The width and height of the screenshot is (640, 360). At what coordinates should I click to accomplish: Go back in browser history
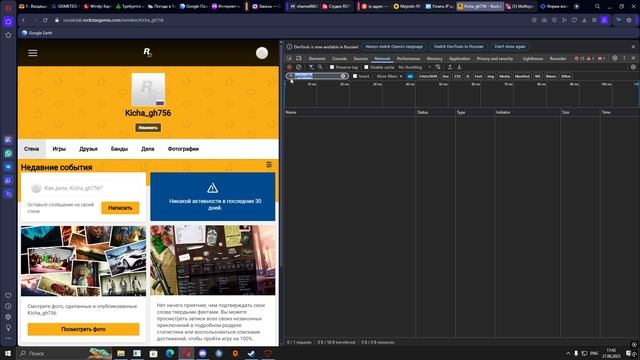point(23,20)
